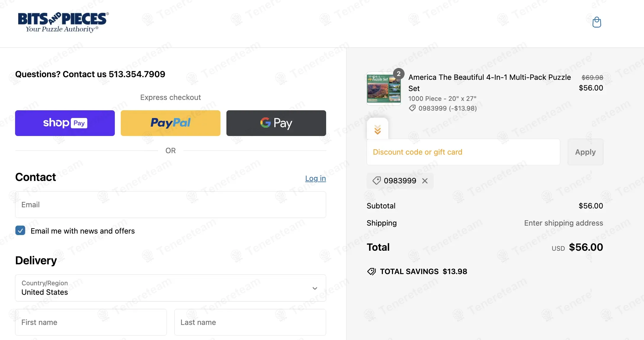Viewport: 644px width, 340px height.
Task: Click the Bits and Pieces logo
Action: [x=63, y=22]
